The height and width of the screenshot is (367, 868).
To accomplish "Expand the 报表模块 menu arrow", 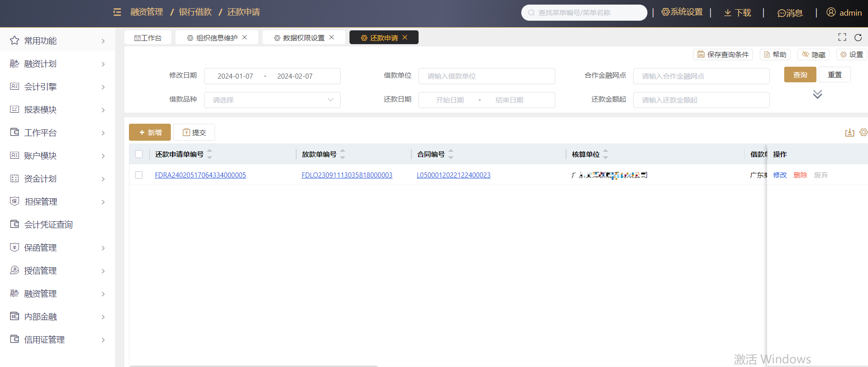I will point(103,110).
